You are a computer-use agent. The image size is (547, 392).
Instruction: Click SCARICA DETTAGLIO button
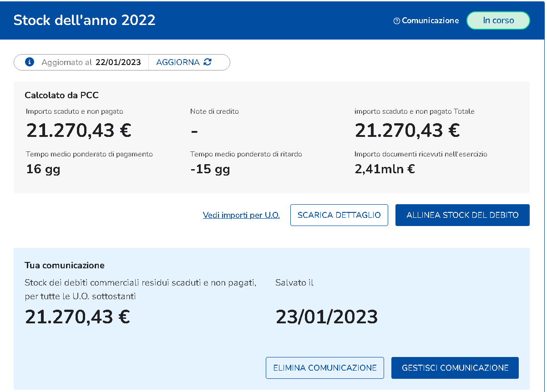pyautogui.click(x=339, y=215)
